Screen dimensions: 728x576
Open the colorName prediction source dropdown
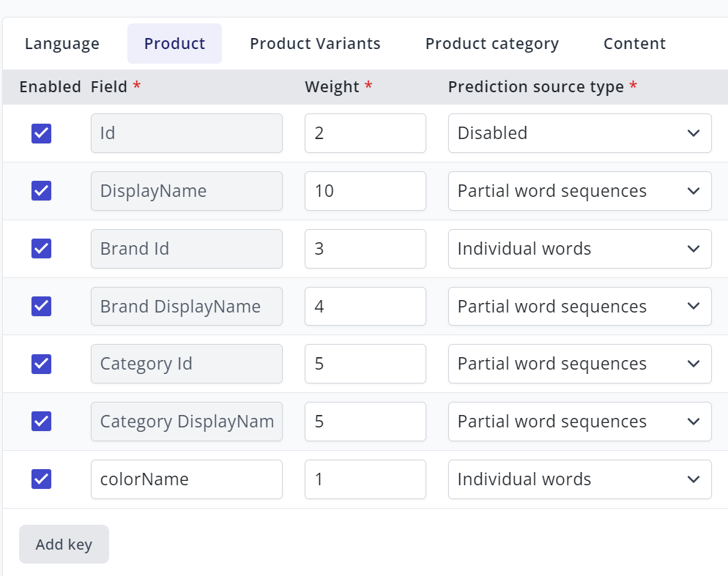(x=579, y=479)
